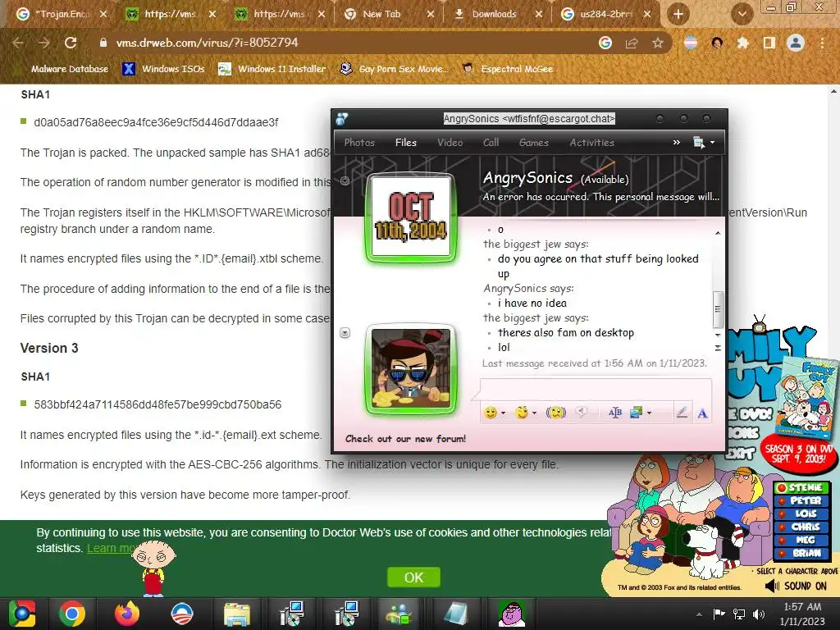Viewport: 840px width, 630px height.
Task: Click the Messenger window logo icon
Action: [342, 118]
